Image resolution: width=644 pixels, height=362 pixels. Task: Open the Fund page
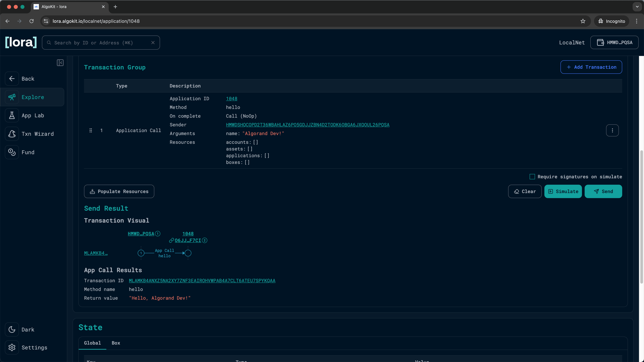coord(28,152)
